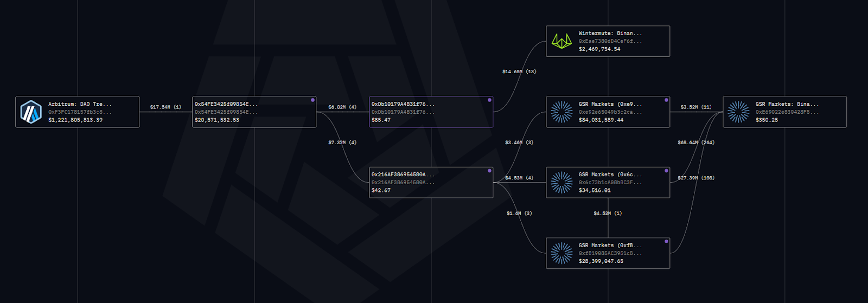Click purple dot on the 0x216AF386954580A node
The width and height of the screenshot is (868, 303).
pyautogui.click(x=489, y=171)
